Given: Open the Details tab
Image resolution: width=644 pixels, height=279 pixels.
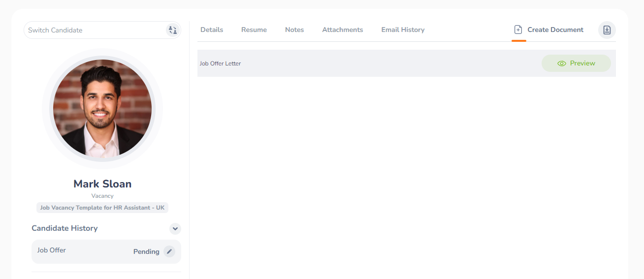Looking at the screenshot, I should (x=212, y=30).
